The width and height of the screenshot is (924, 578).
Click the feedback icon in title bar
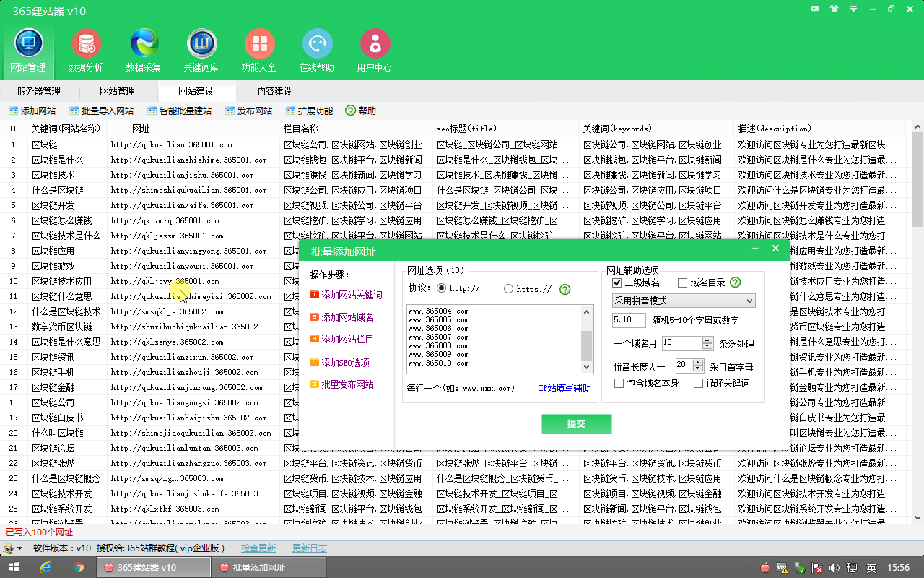point(815,9)
